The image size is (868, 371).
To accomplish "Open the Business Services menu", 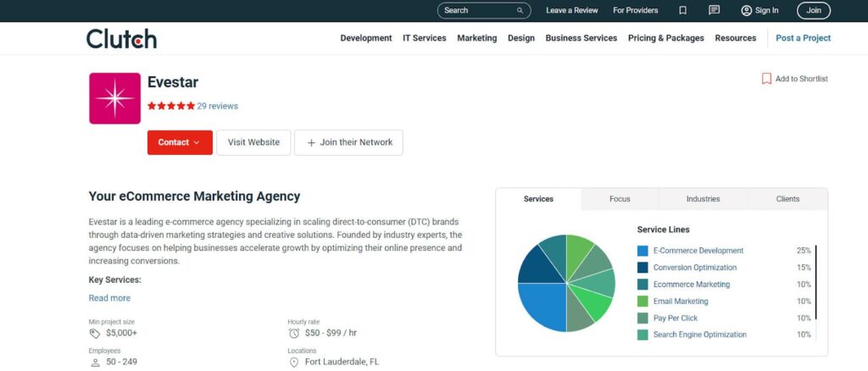I will [x=581, y=38].
